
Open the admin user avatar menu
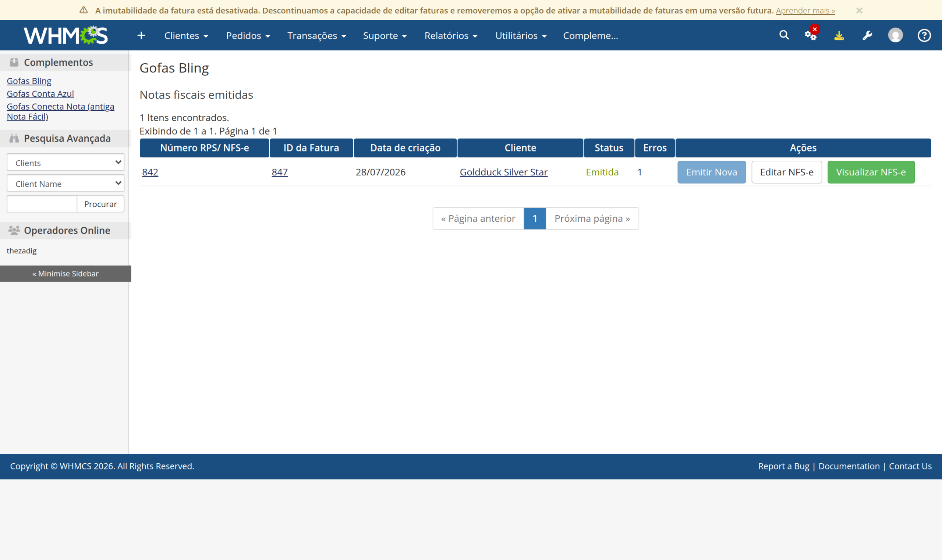(x=896, y=35)
